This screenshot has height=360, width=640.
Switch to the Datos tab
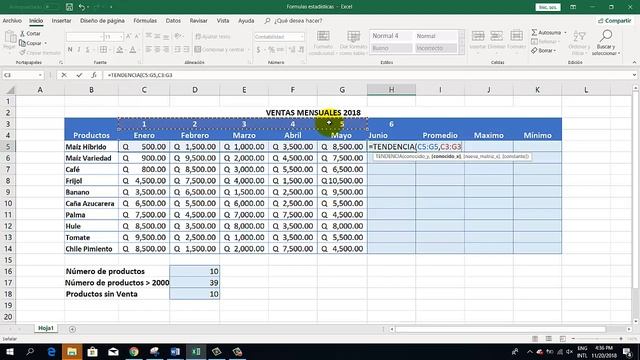(x=173, y=20)
